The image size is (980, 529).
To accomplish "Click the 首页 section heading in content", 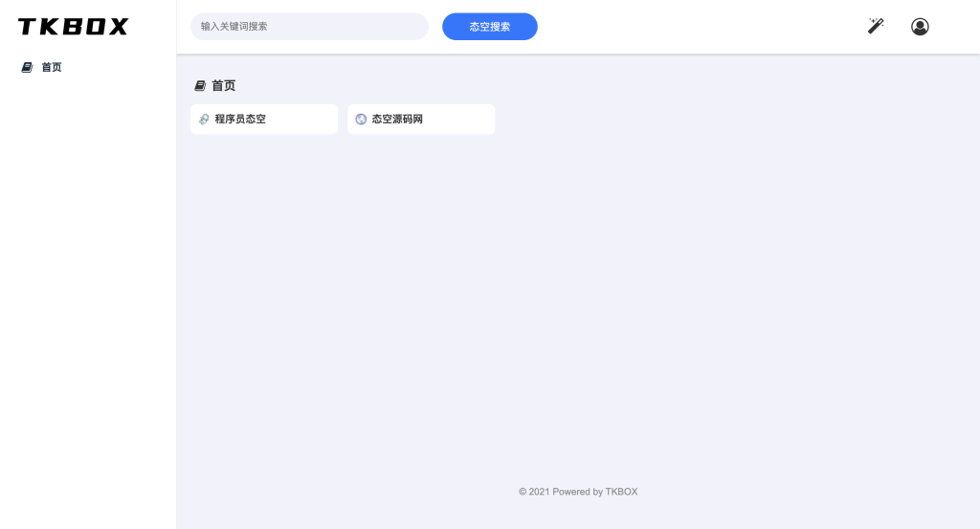I will 223,85.
